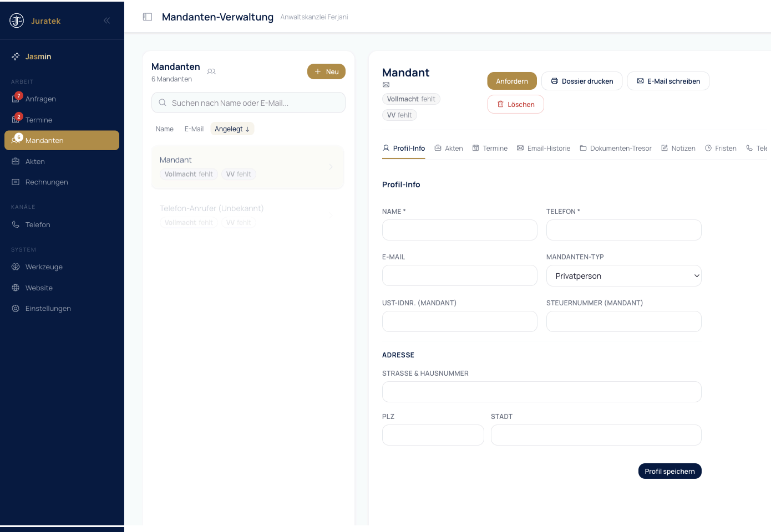Sort client list by E-Mail
The height and width of the screenshot is (532, 771).
coord(194,129)
